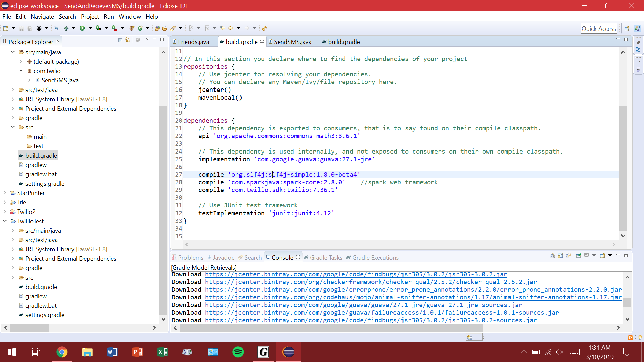Click Collapse All in Package Explorer
This screenshot has width=644, height=362.
coord(120,40)
